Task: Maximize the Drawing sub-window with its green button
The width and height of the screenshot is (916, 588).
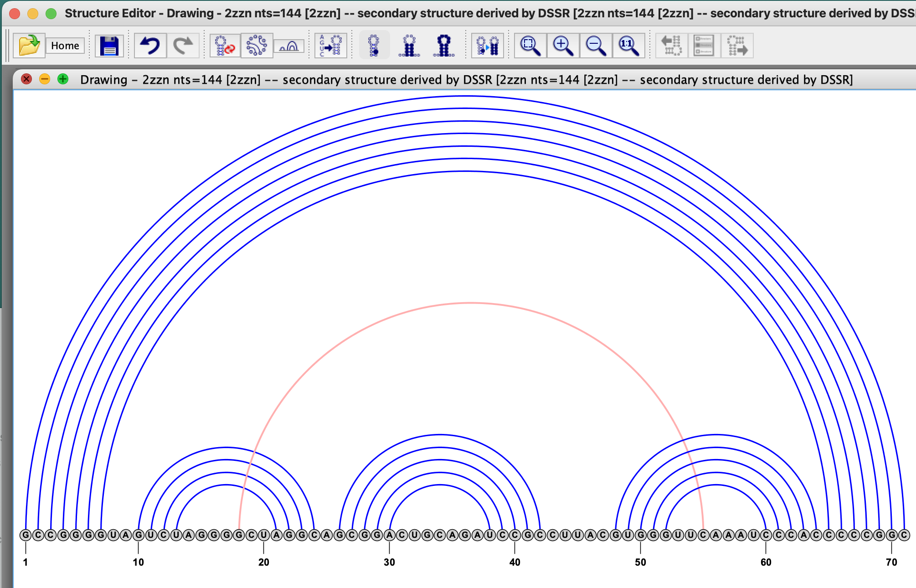Action: click(63, 79)
